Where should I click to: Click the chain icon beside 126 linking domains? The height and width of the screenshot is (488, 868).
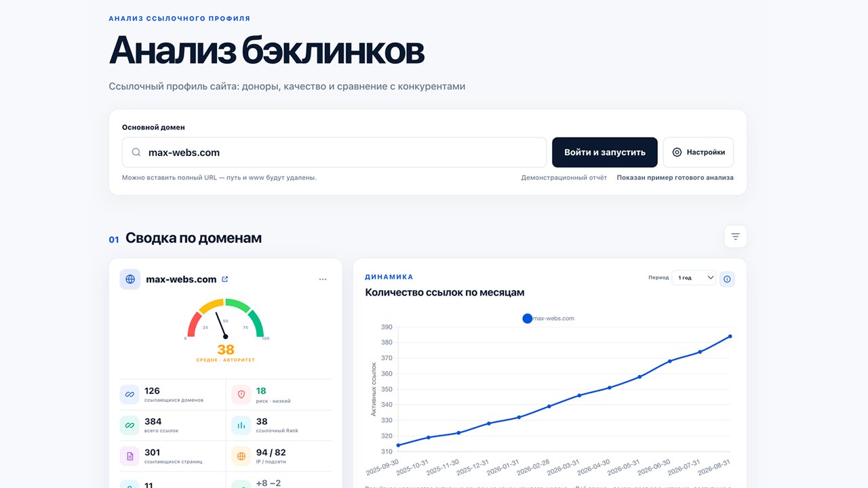(x=130, y=394)
